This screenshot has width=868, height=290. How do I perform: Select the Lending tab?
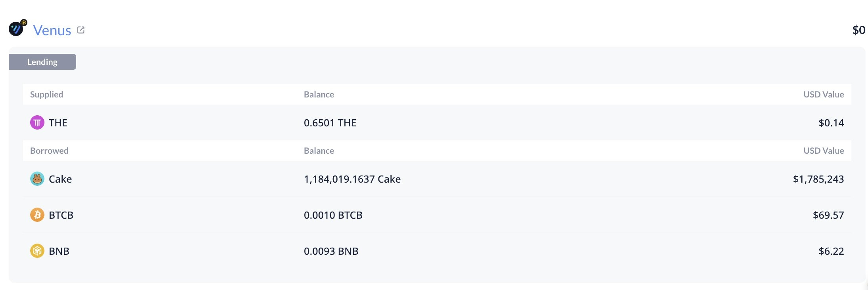click(42, 62)
